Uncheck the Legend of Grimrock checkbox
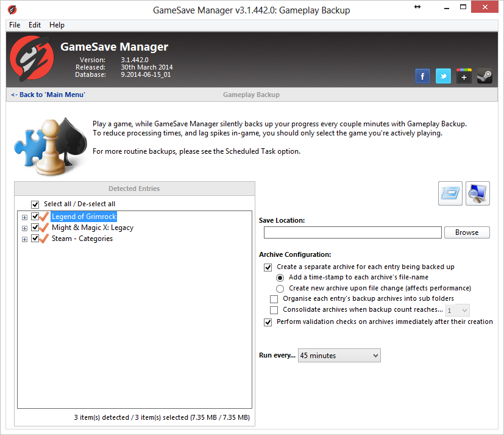This screenshot has height=435, width=504. tap(35, 217)
